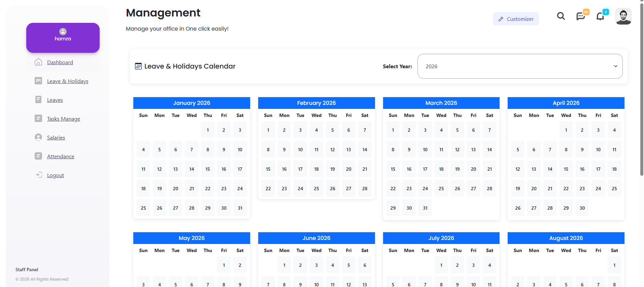The image size is (644, 287).
Task: Open the Salaries menu item
Action: point(56,137)
